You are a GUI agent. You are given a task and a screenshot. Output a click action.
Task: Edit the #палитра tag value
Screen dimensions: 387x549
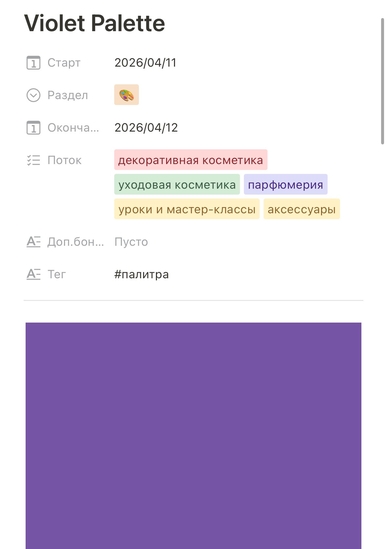[x=141, y=274]
